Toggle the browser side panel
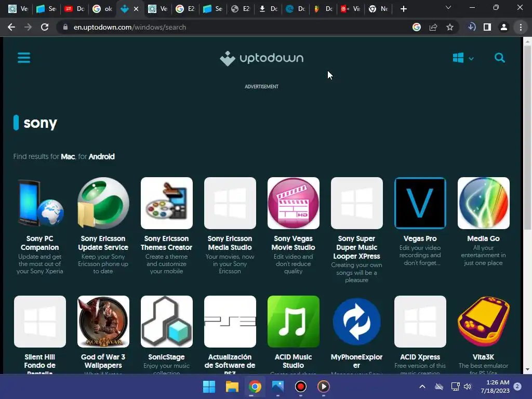 click(x=487, y=27)
